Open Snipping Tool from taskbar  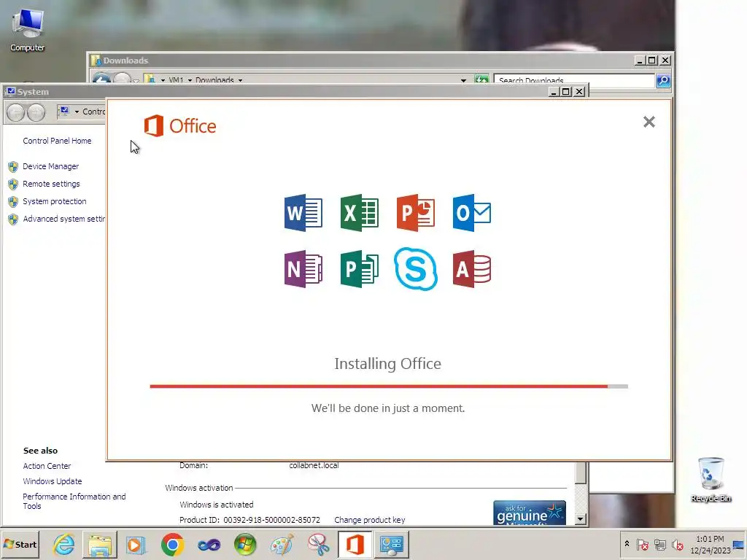click(318, 545)
